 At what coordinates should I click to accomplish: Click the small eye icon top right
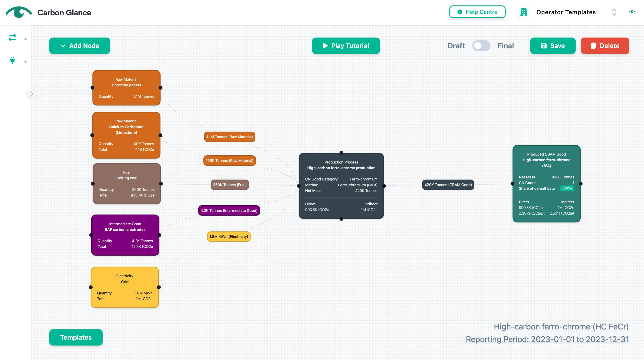coord(632,12)
